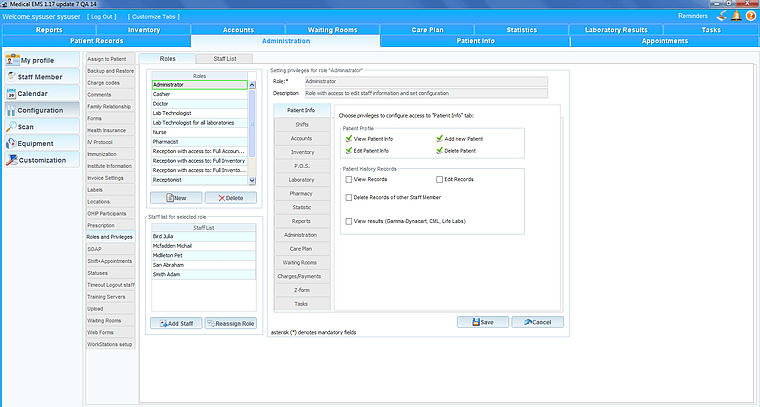Click the orange help question mark icon
The width and height of the screenshot is (760, 407).
(x=750, y=16)
